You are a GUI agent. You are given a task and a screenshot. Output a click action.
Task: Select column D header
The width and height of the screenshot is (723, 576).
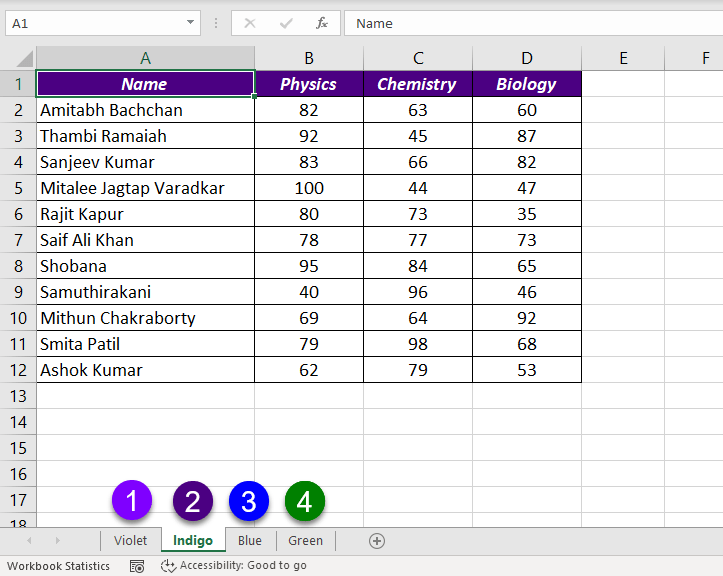(x=527, y=59)
